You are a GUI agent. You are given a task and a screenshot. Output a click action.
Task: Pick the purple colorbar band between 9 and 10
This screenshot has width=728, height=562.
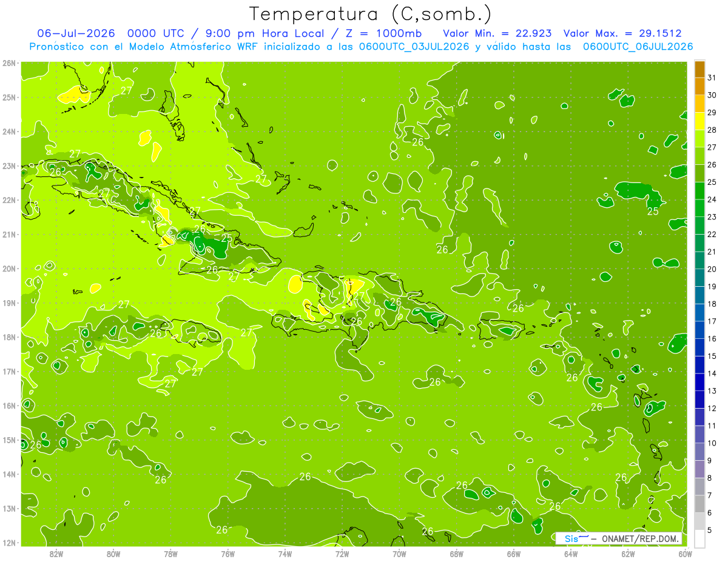point(699,452)
